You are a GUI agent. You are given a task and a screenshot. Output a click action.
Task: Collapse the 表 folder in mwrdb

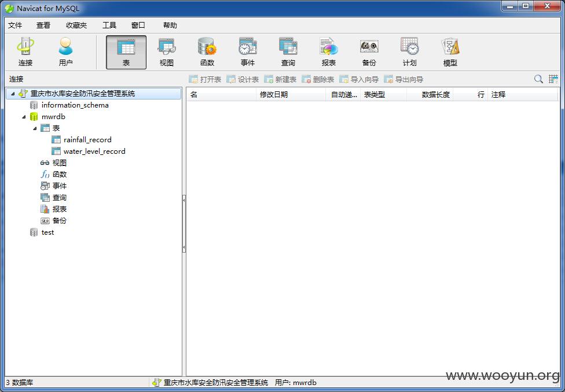pyautogui.click(x=35, y=128)
